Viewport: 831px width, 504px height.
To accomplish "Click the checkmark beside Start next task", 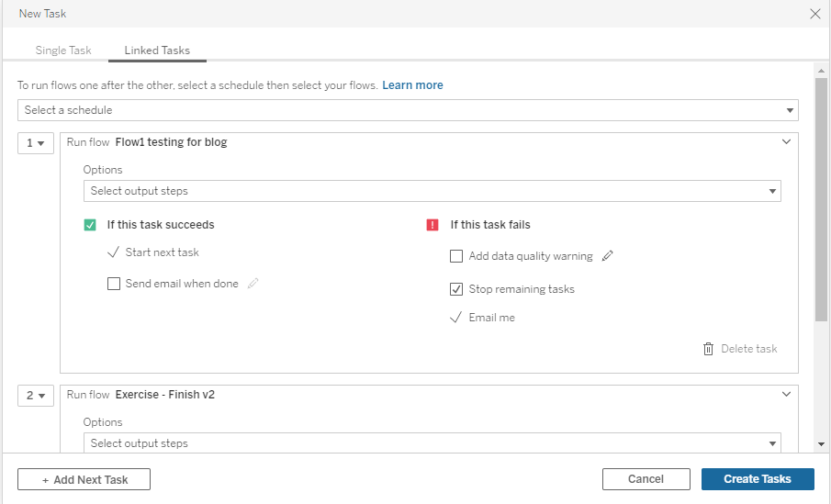I will (x=113, y=252).
